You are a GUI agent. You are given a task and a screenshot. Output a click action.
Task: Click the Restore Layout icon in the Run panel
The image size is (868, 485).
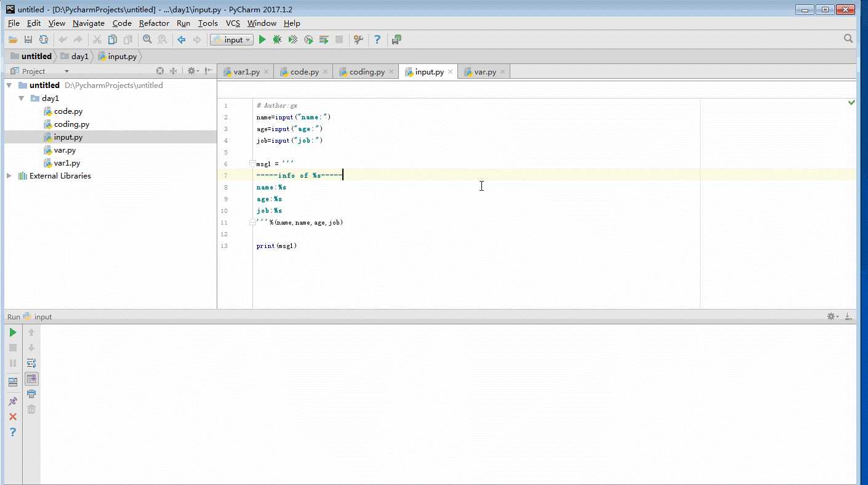13,382
